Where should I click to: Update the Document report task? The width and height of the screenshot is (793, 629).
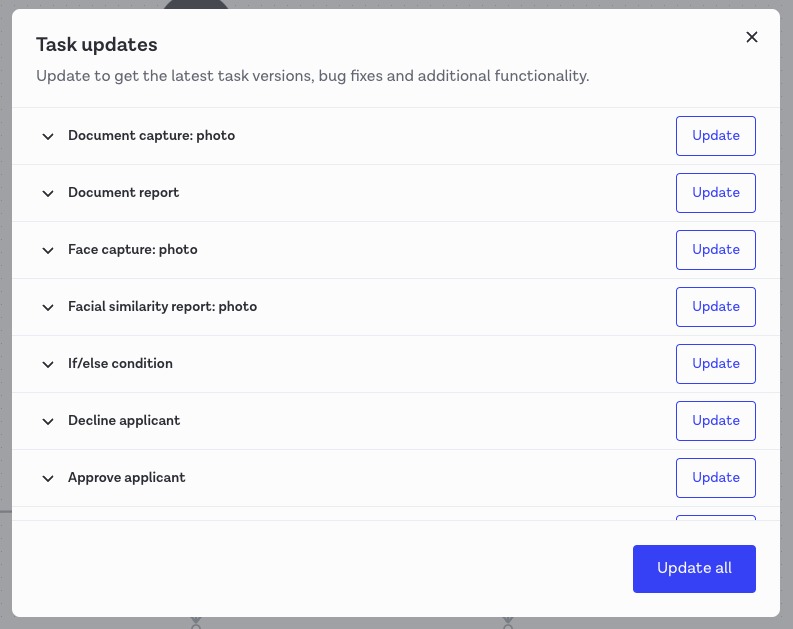pyautogui.click(x=715, y=193)
